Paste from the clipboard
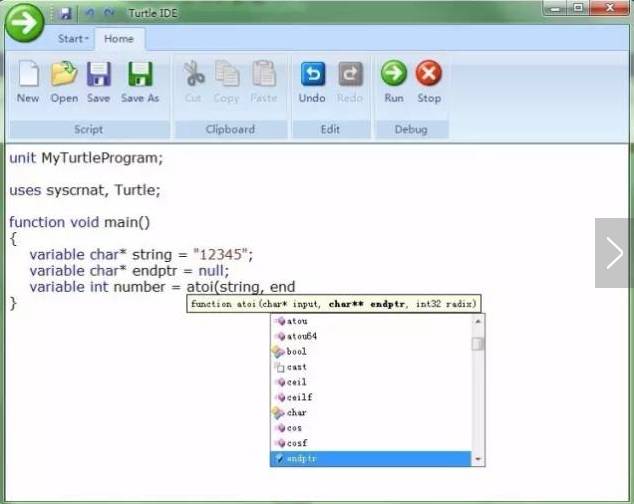 [264, 82]
